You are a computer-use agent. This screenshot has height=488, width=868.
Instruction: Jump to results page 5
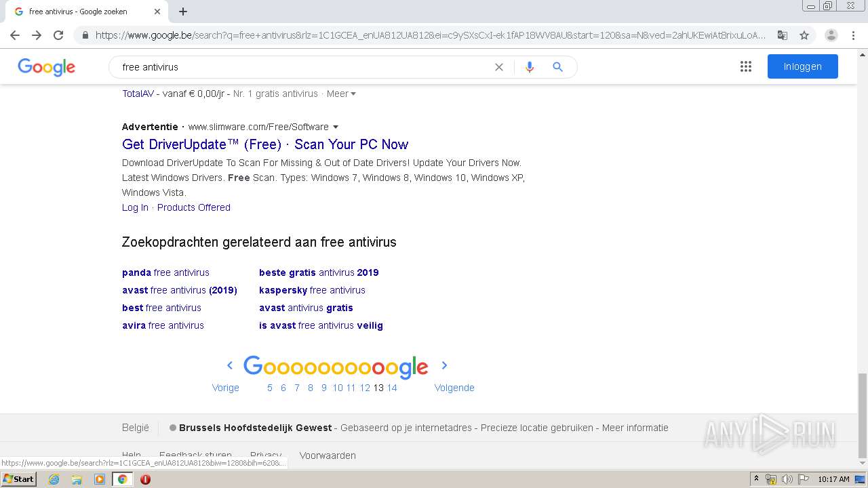click(270, 388)
